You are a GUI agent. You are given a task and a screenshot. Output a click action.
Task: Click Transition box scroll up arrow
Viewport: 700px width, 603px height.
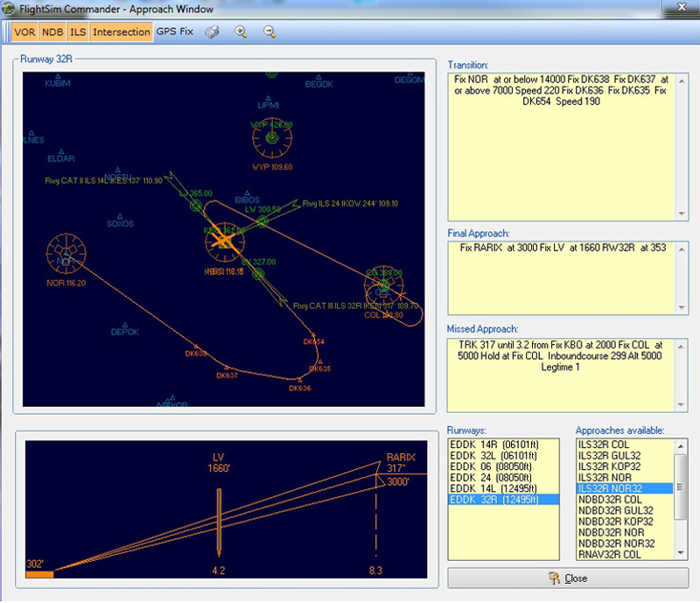tap(682, 81)
